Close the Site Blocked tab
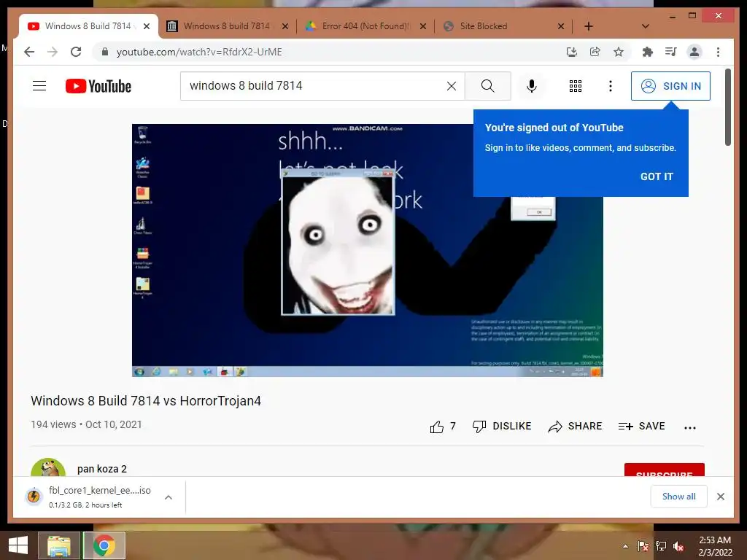The width and height of the screenshot is (747, 560). click(x=561, y=26)
